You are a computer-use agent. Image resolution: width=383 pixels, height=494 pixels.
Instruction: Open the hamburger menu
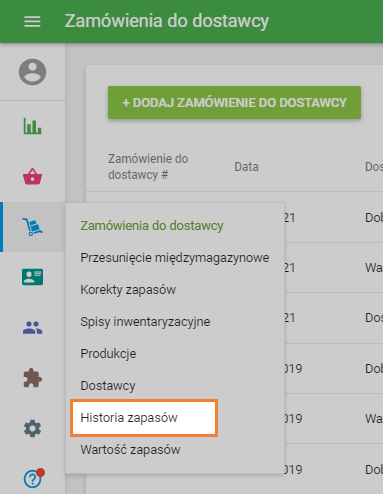pyautogui.click(x=32, y=22)
